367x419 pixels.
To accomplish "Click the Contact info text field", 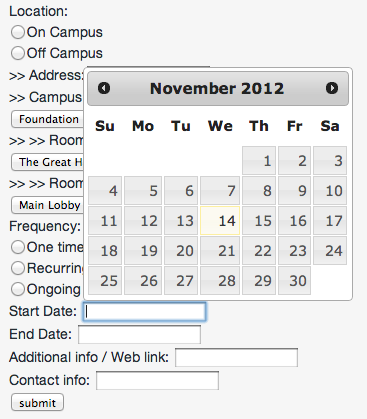I will [157, 380].
